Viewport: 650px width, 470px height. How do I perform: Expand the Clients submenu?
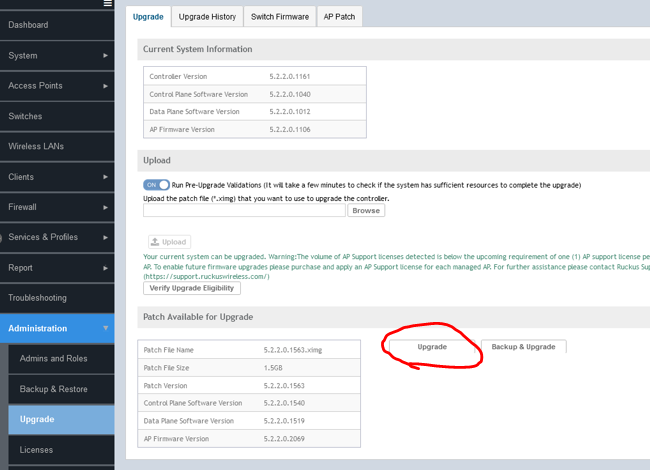click(x=105, y=177)
